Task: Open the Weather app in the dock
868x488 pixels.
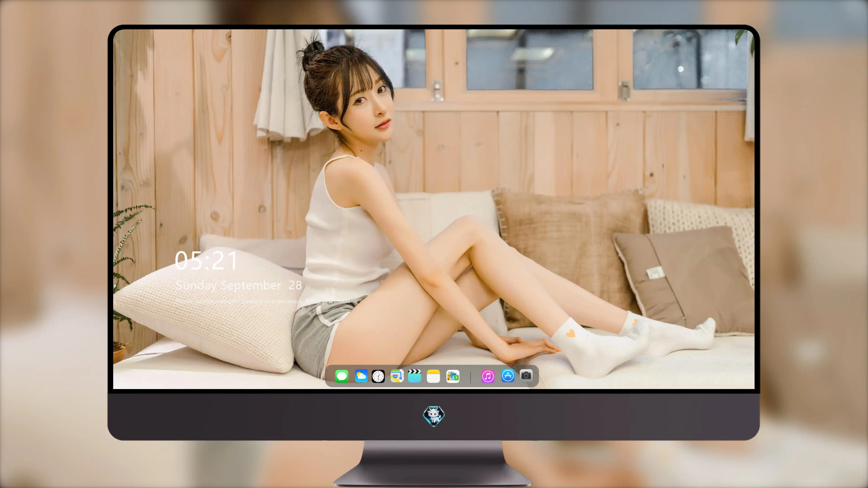Action: pyautogui.click(x=361, y=376)
